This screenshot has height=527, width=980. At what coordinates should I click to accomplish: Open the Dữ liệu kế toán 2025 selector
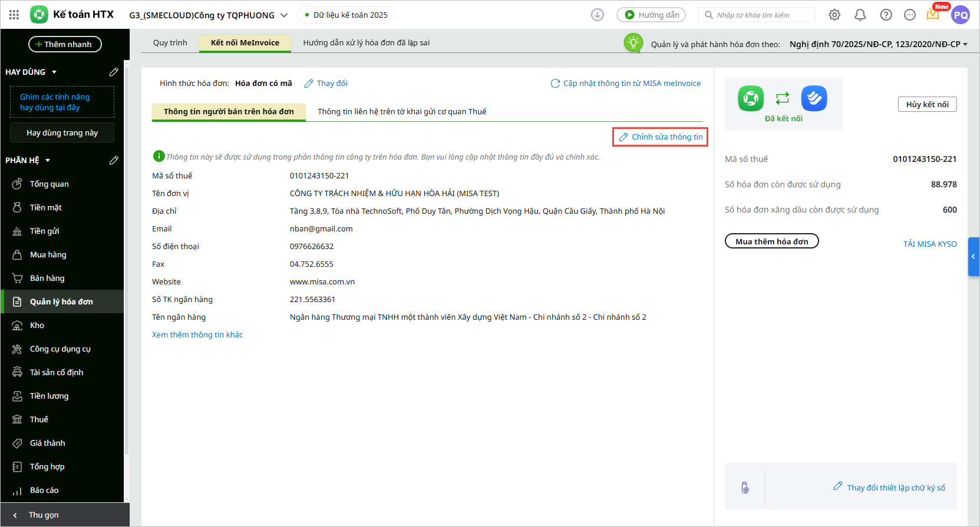coord(347,15)
